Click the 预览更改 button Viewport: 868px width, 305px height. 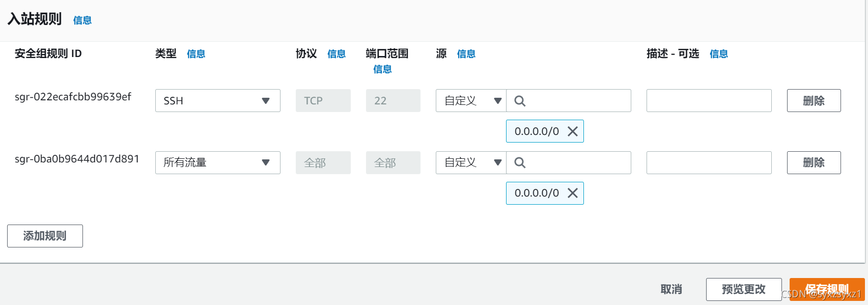point(744,289)
